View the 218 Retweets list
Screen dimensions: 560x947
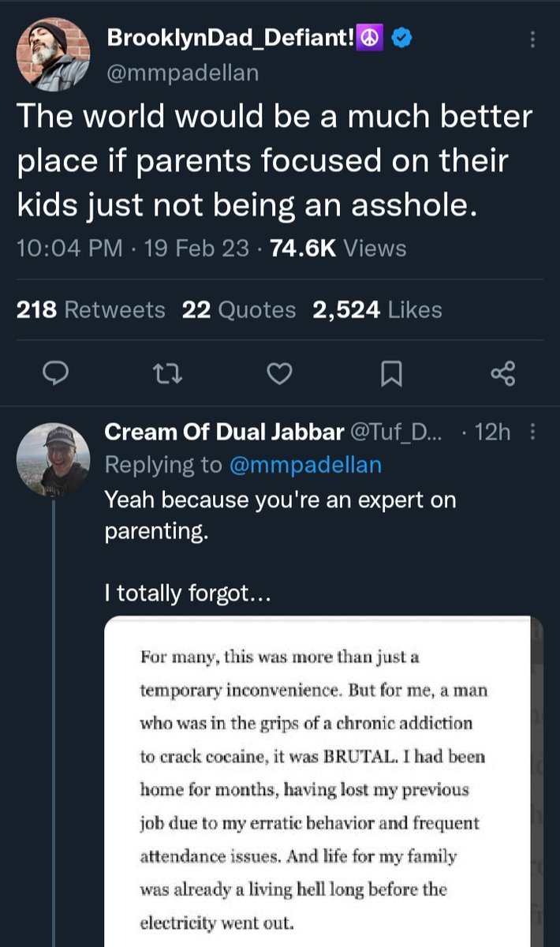91,310
